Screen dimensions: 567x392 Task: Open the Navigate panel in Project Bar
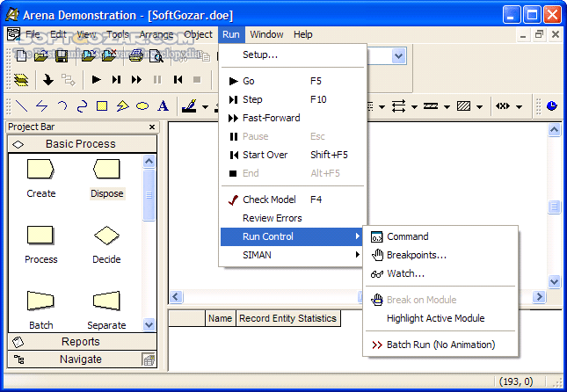(x=80, y=359)
